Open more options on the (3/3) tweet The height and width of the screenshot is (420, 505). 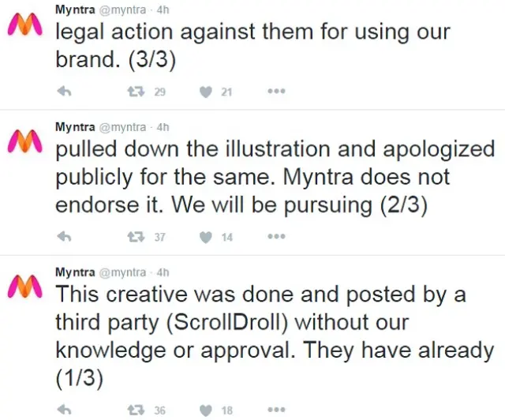click(276, 92)
